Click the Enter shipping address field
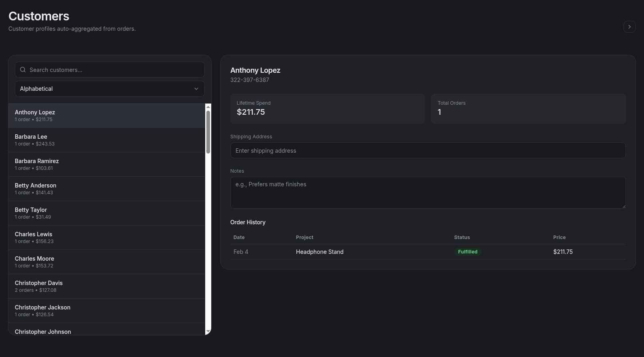Screen dimensions: 644x357 (428, 150)
